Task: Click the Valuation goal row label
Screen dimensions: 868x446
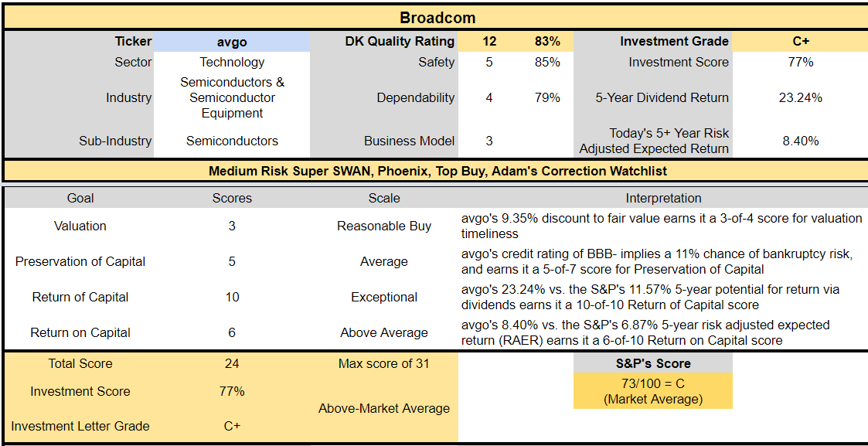Action: tap(80, 226)
